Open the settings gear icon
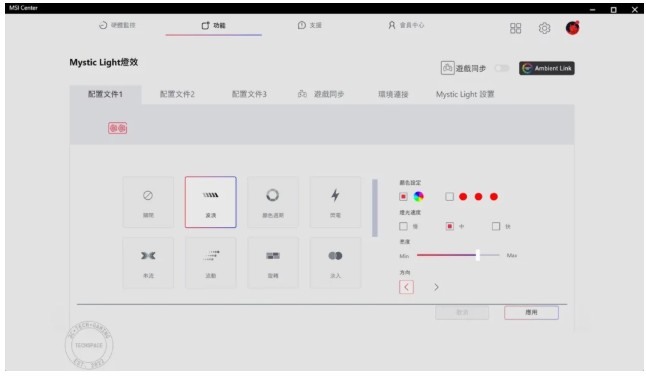This screenshot has width=646, height=377. coord(544,28)
